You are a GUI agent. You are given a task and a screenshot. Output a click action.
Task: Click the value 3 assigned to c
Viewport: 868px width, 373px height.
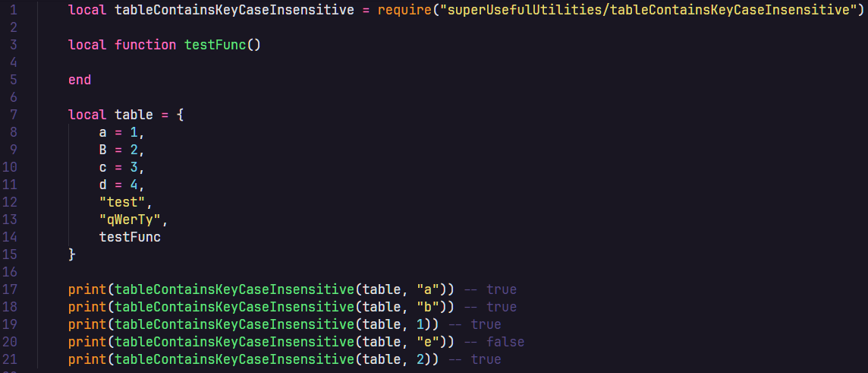click(x=134, y=167)
